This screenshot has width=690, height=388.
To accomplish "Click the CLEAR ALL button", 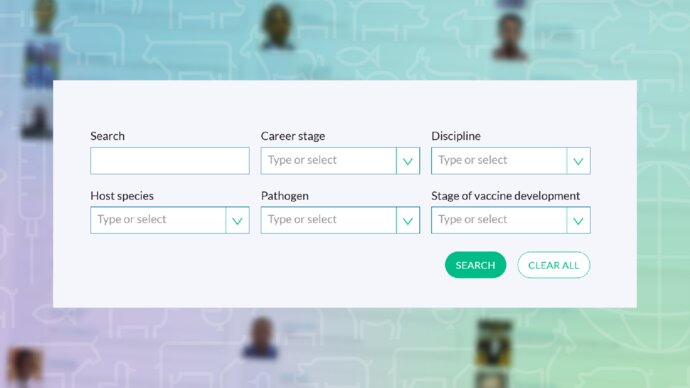I will pyautogui.click(x=554, y=265).
